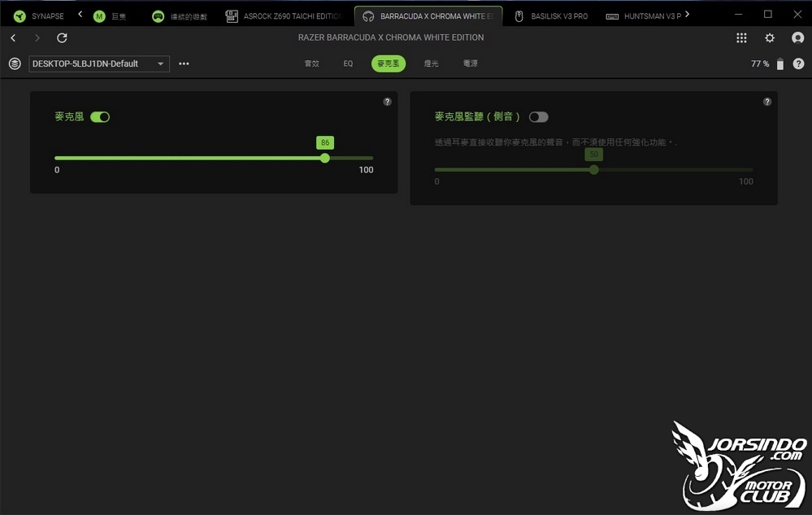
Task: Switch to the ASRock Z690 Taichi Edition tab
Action: (x=284, y=16)
